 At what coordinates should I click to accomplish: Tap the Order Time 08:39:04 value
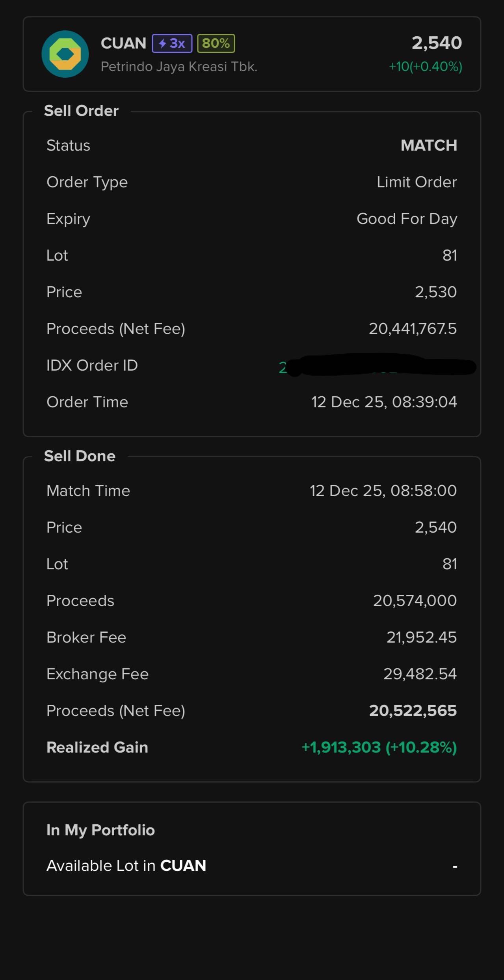[x=384, y=402]
